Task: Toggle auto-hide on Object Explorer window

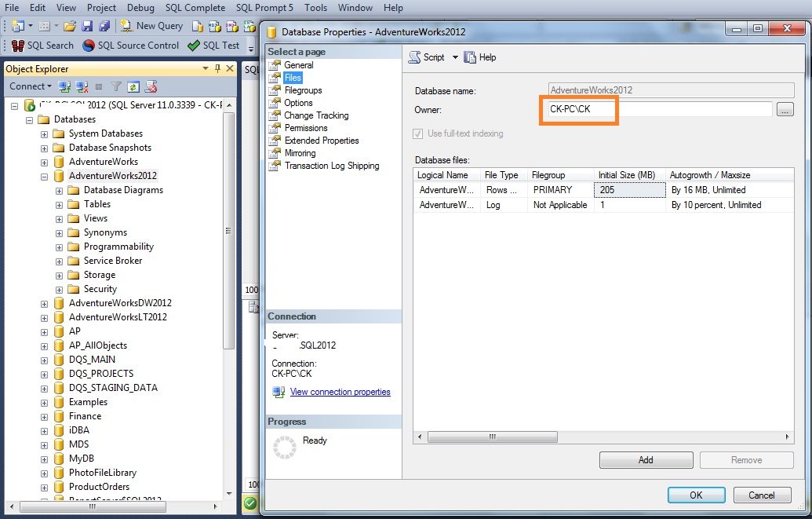Action: coord(218,68)
